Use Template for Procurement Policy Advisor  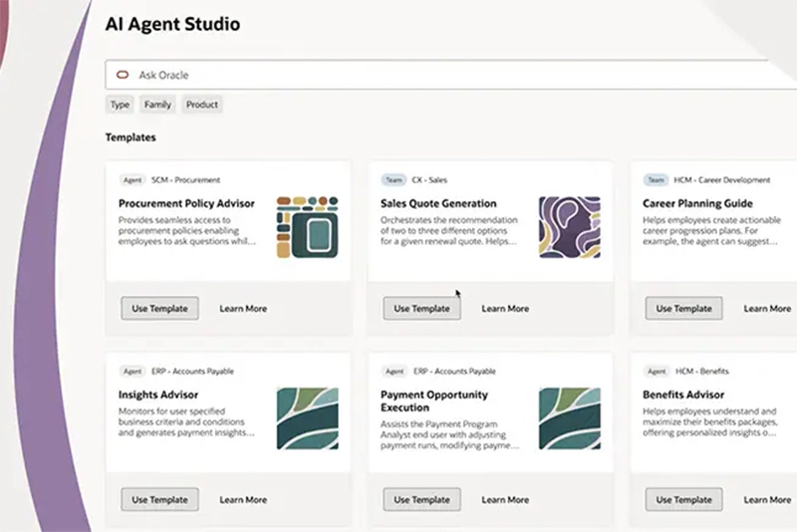(x=159, y=309)
